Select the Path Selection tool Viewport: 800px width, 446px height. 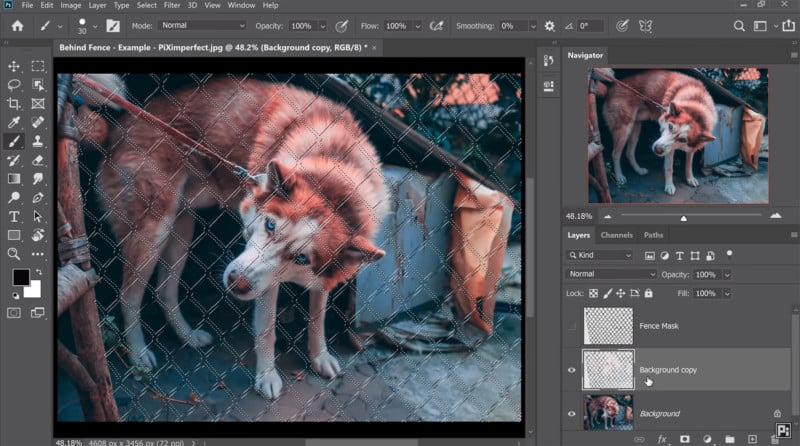38,216
